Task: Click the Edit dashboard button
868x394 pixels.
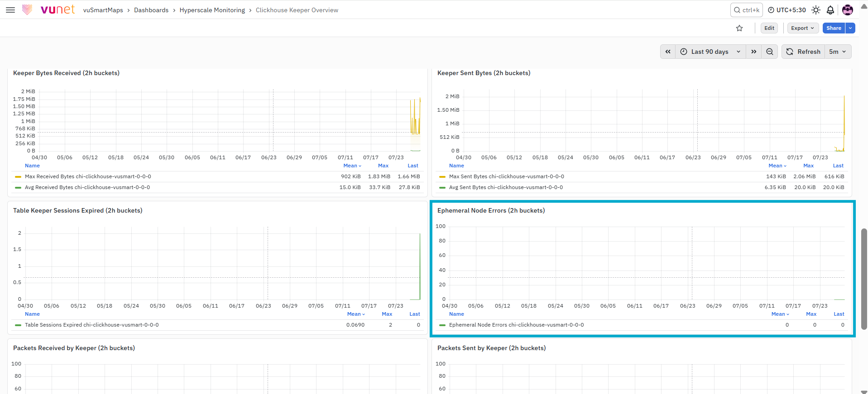Action: point(769,28)
